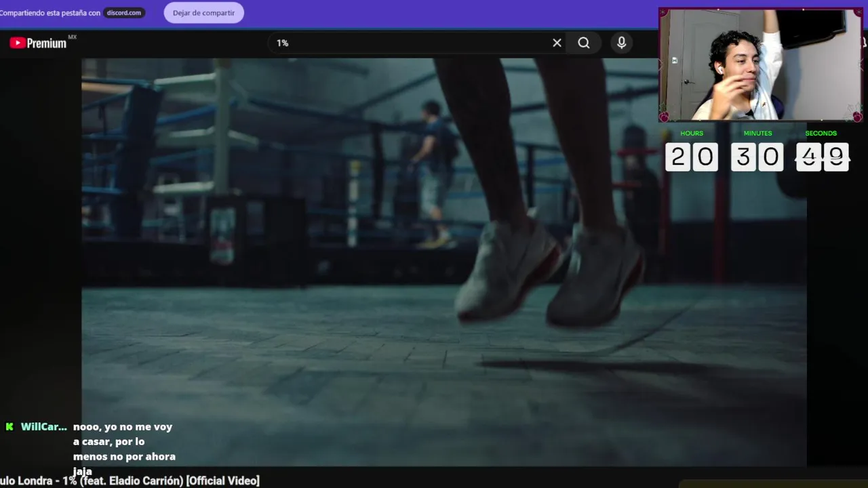Click the 'Compartiendo esta pestaña con' text
Screen dimensions: 868x488
[x=50, y=13]
